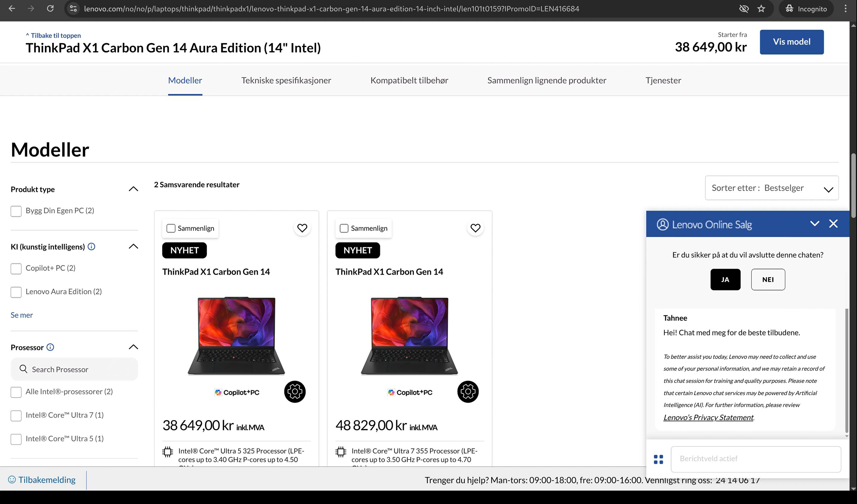The width and height of the screenshot is (857, 504).
Task: Click the Vis model button
Action: click(x=791, y=42)
